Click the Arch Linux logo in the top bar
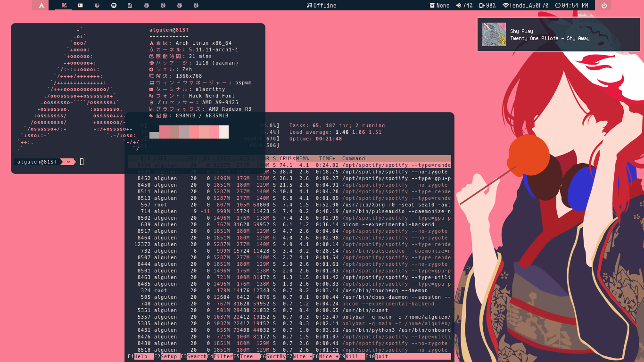 click(x=41, y=5)
